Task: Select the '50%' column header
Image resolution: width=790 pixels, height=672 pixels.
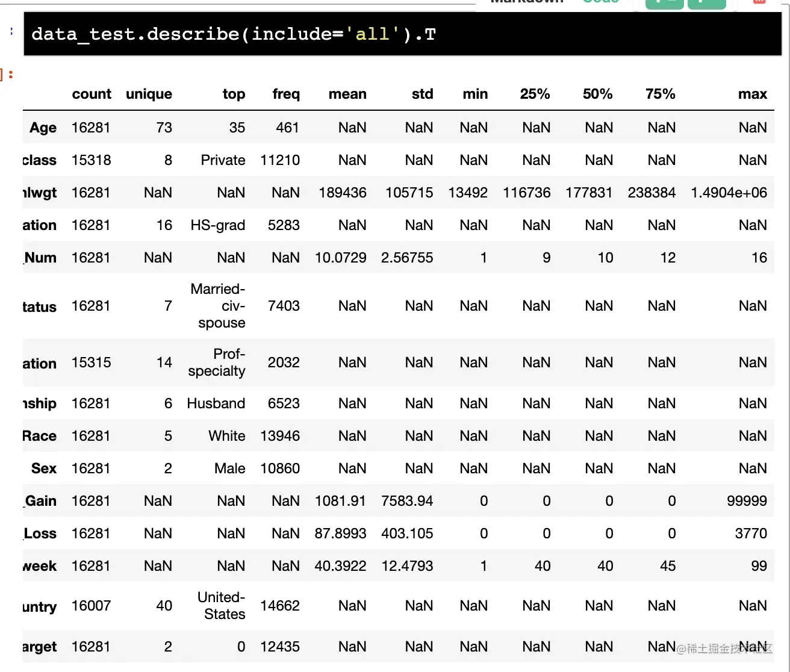Action: 598,94
